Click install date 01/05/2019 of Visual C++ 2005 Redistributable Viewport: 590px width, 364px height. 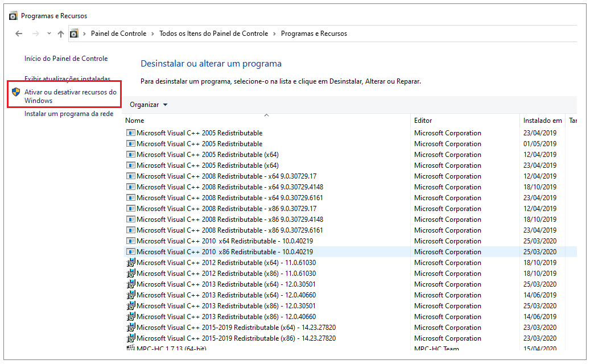click(539, 144)
